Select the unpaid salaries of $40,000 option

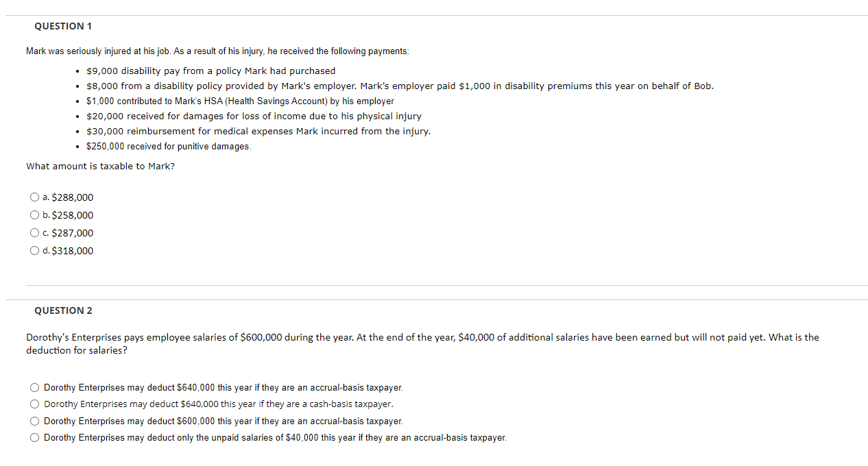[x=34, y=437]
